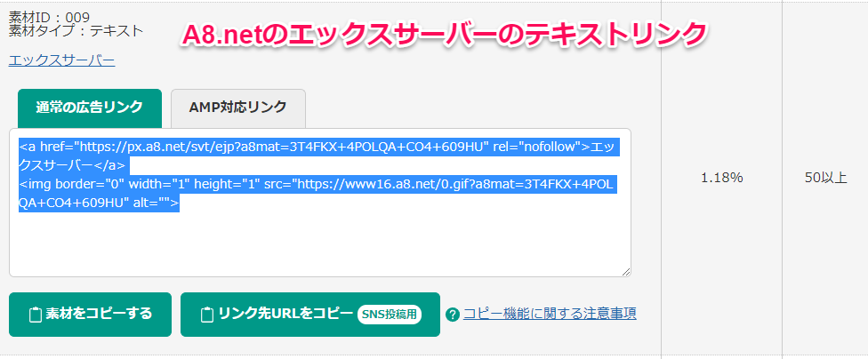
Task: Click empty space below the ad code
Action: tap(320, 244)
